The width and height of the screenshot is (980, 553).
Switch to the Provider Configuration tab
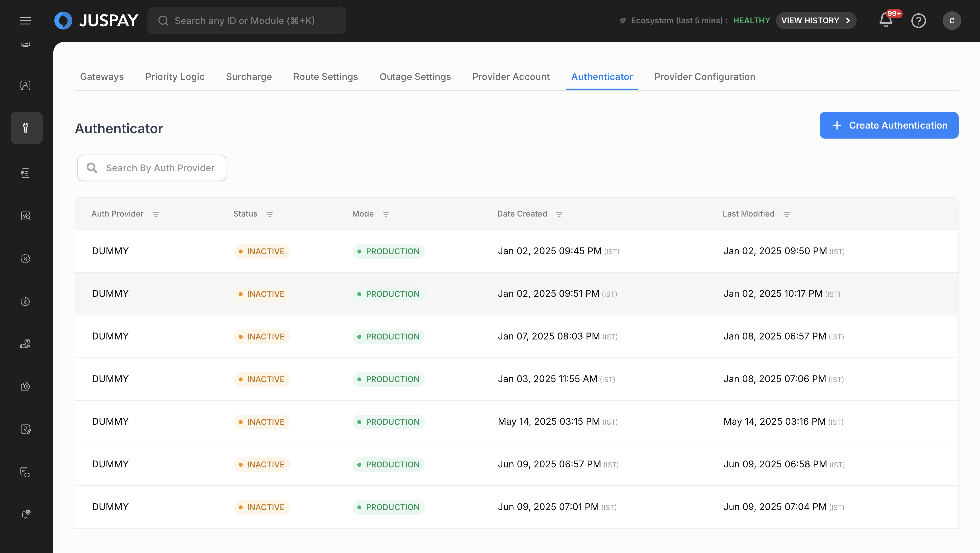(x=705, y=77)
